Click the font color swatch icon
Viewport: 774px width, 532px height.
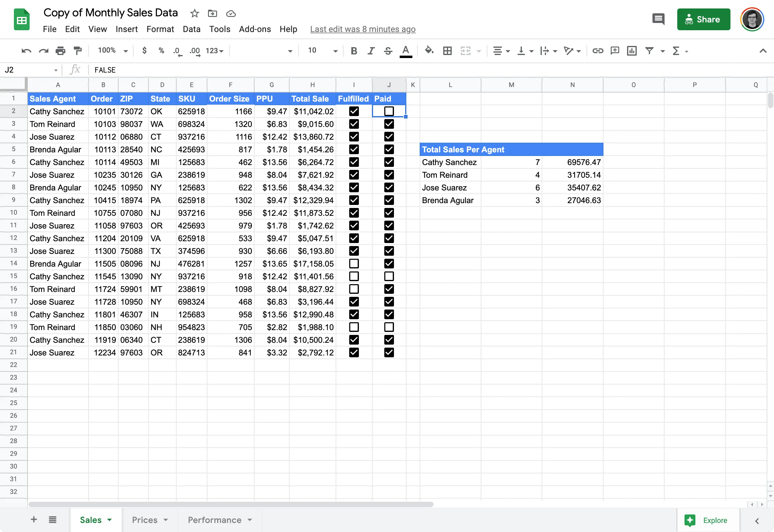406,50
